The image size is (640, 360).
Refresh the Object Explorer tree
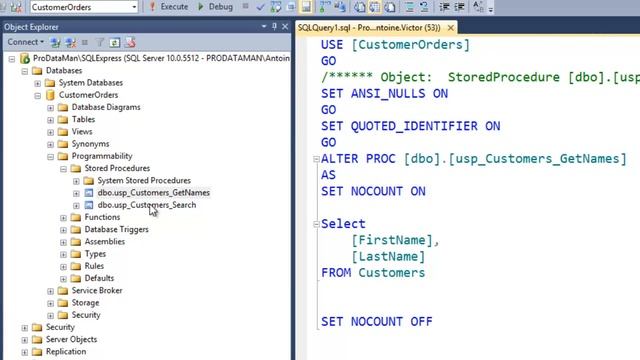[x=115, y=42]
